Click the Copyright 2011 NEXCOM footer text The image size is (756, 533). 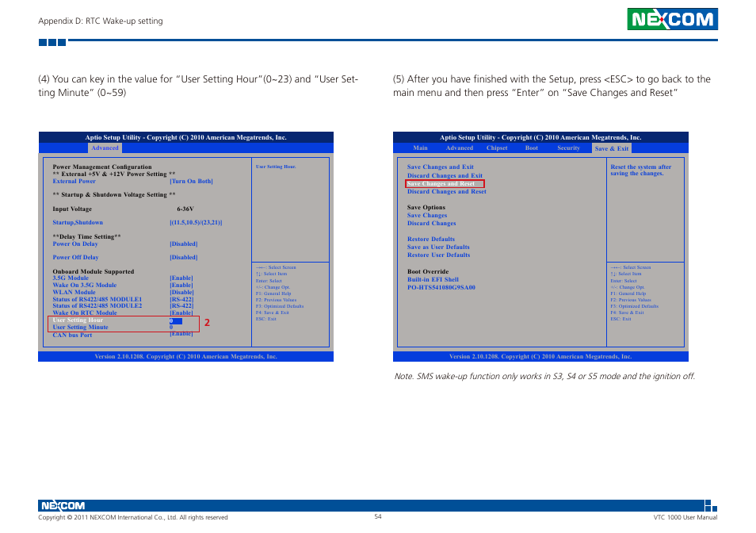(x=132, y=517)
